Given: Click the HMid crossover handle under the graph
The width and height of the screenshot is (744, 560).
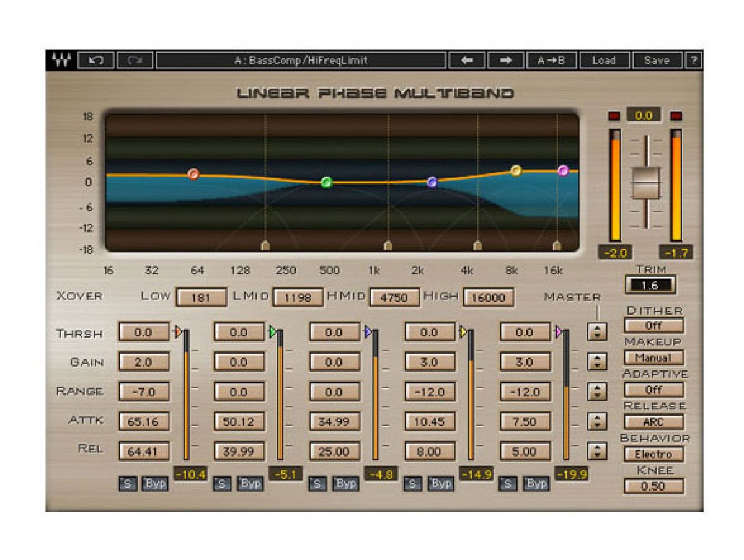Looking at the screenshot, I should (477, 246).
